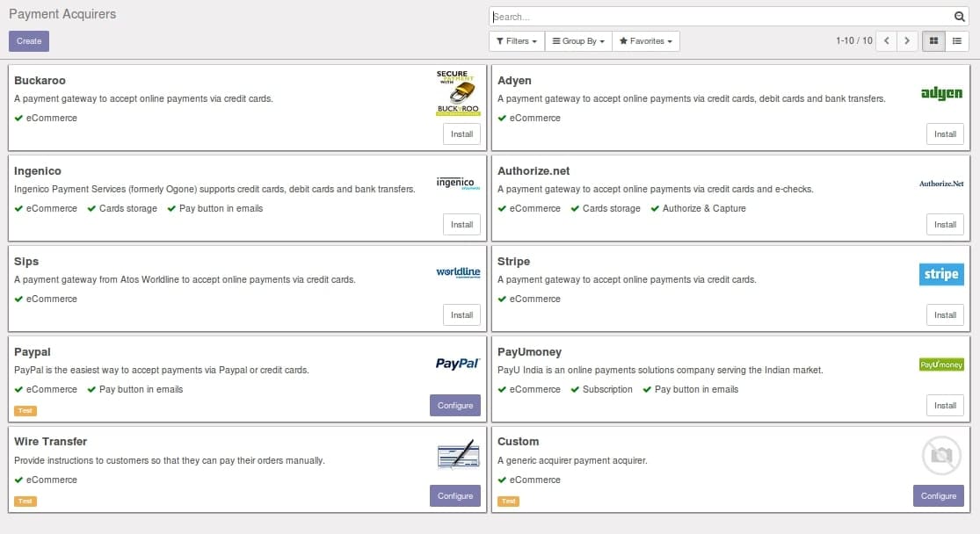Open the Stripe card title
This screenshot has height=534, width=980.
[514, 262]
